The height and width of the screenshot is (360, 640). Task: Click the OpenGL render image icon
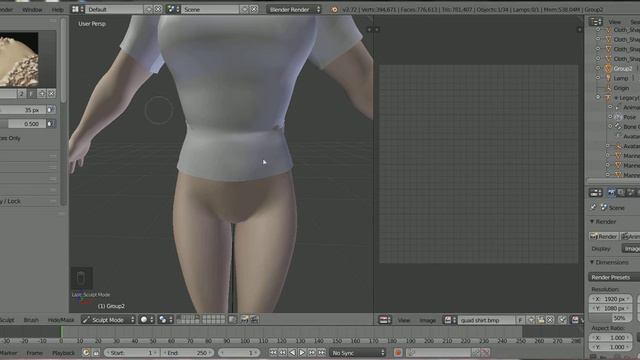click(244, 320)
